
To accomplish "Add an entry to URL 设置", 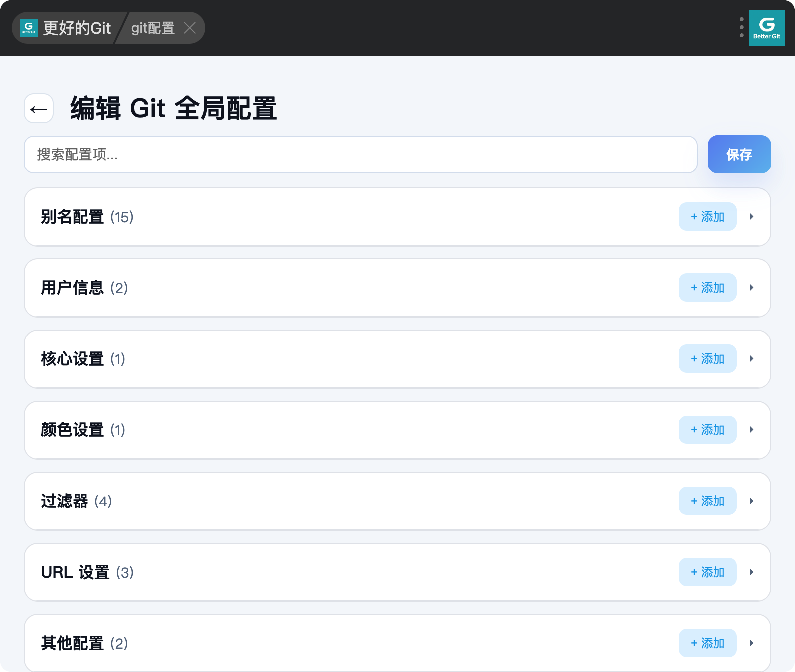I will (x=708, y=572).
